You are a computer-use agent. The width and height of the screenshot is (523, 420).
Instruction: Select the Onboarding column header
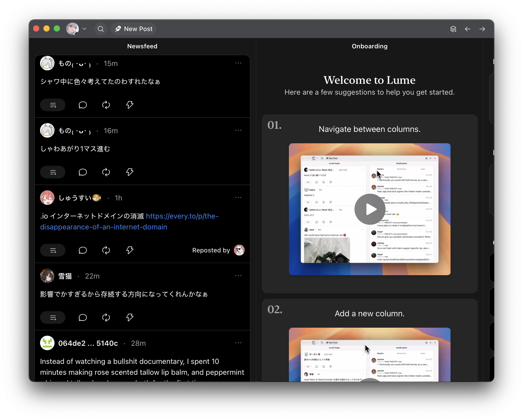click(369, 46)
